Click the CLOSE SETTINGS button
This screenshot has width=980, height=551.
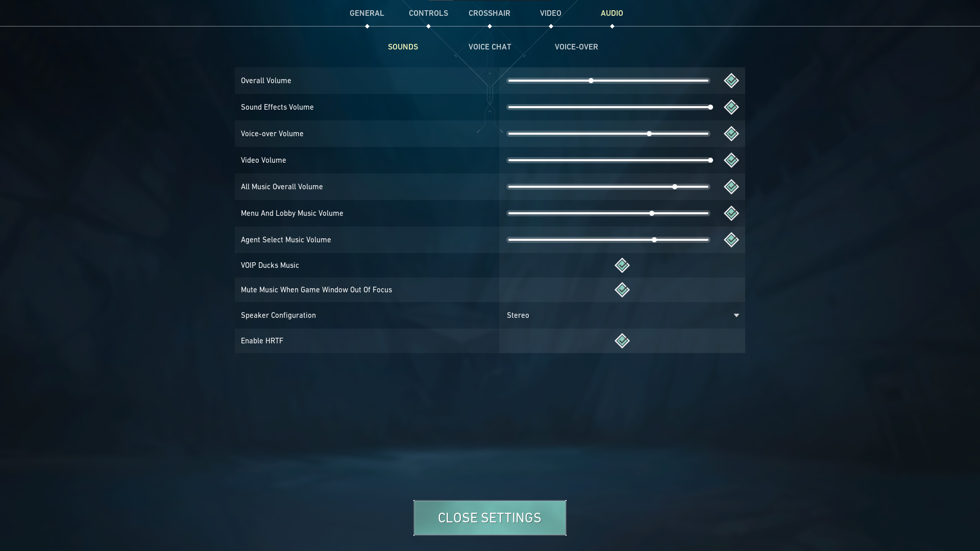tap(490, 517)
